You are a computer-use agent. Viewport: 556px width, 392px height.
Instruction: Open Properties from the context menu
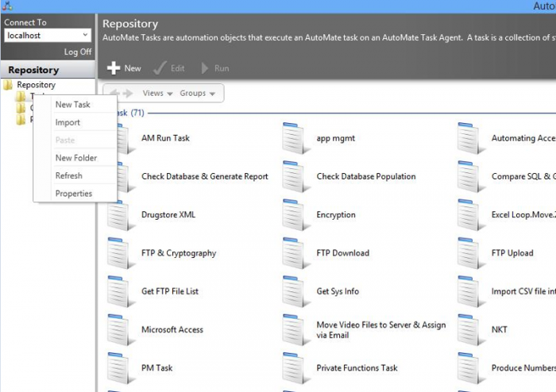coord(73,194)
